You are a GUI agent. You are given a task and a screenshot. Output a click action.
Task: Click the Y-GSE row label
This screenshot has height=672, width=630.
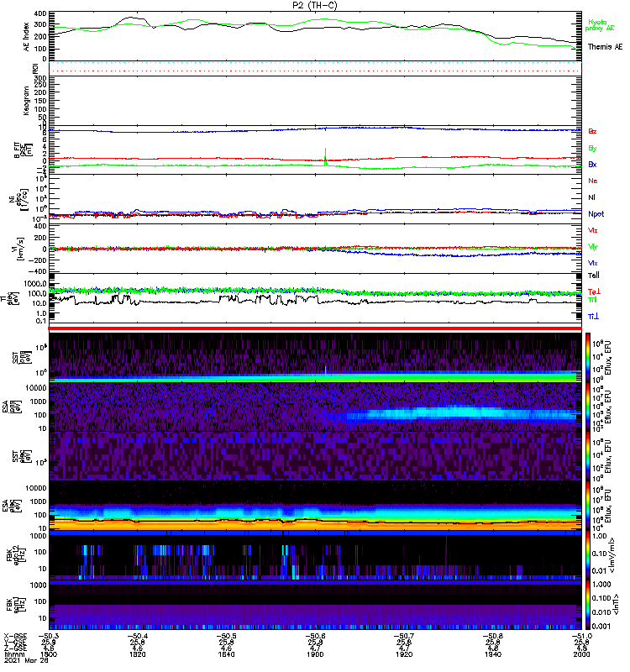click(15, 642)
